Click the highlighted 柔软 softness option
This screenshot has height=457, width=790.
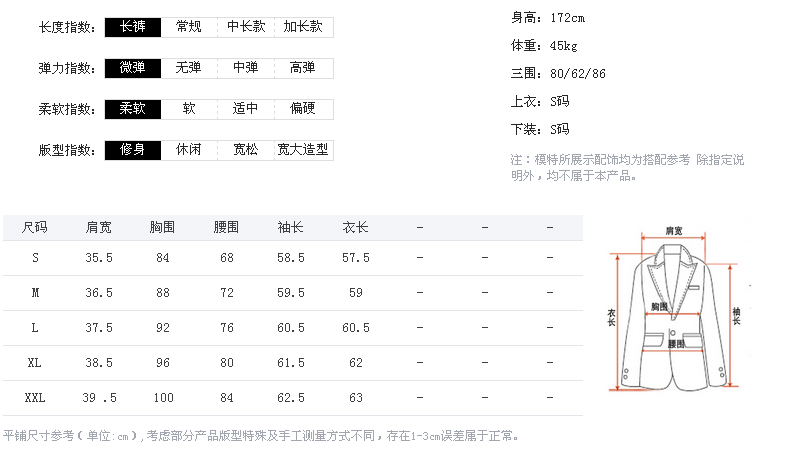[x=132, y=109]
